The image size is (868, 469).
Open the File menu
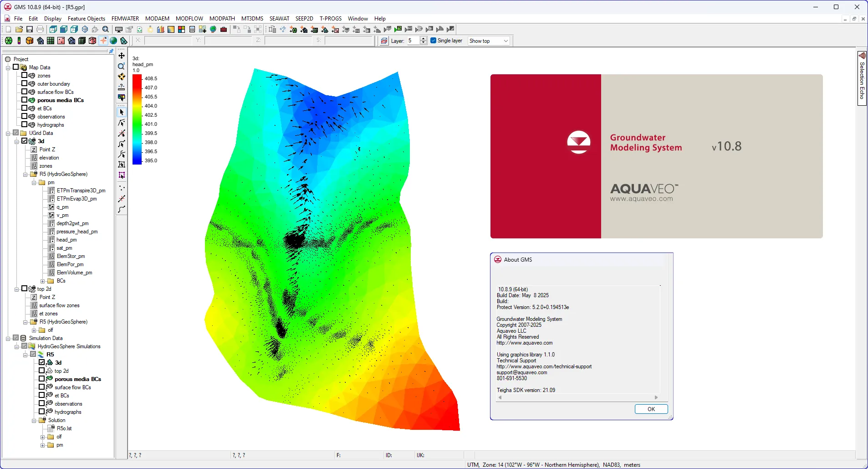18,19
